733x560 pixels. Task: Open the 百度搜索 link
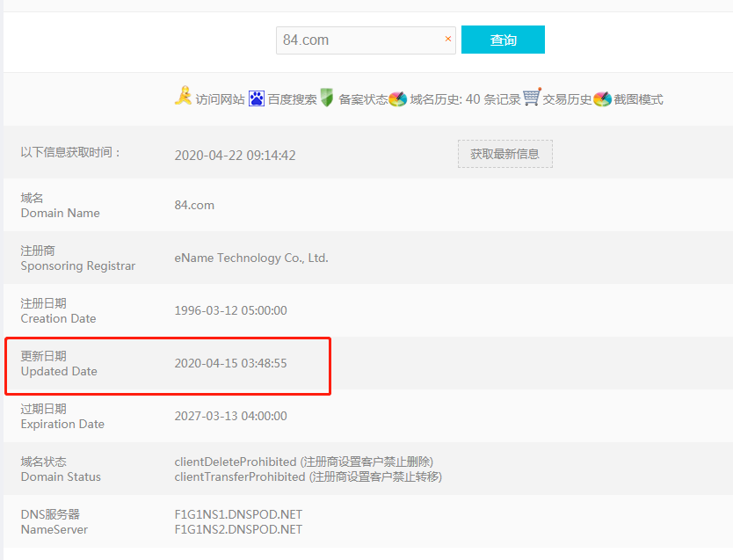(292, 99)
